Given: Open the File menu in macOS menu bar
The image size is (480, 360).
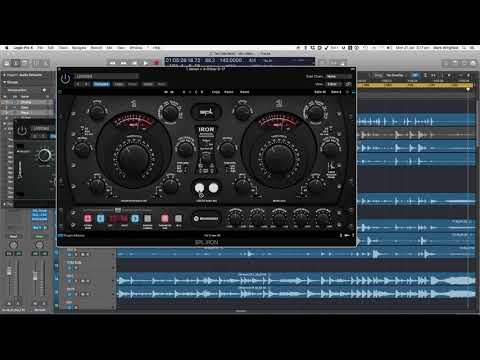Looking at the screenshot, I should click(x=40, y=48).
